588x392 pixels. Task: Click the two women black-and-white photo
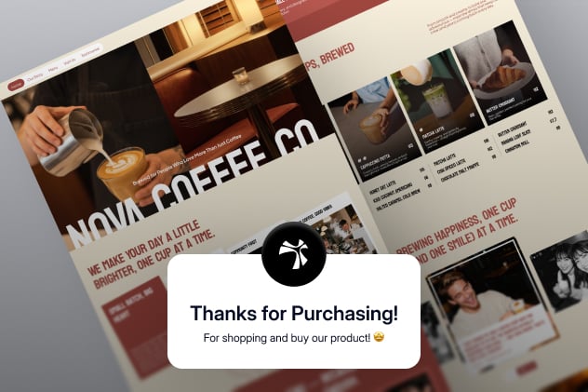(561, 272)
